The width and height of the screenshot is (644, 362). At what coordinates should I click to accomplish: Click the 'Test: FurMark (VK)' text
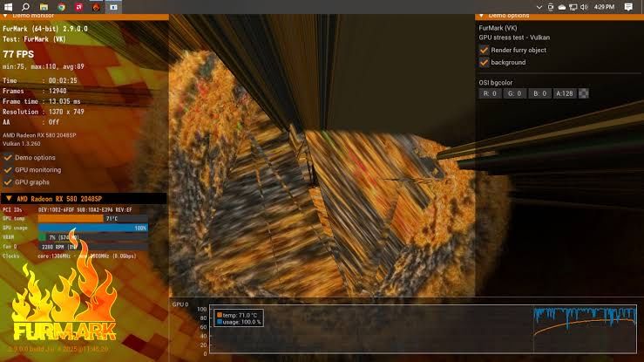[x=34, y=39]
